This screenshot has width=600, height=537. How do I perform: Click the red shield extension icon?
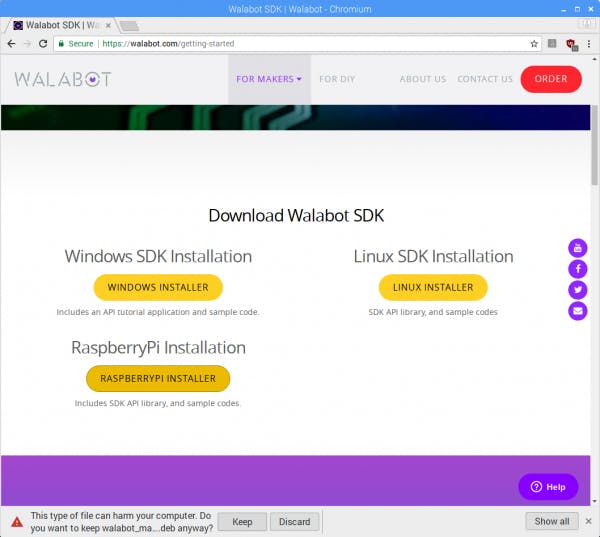pos(572,44)
